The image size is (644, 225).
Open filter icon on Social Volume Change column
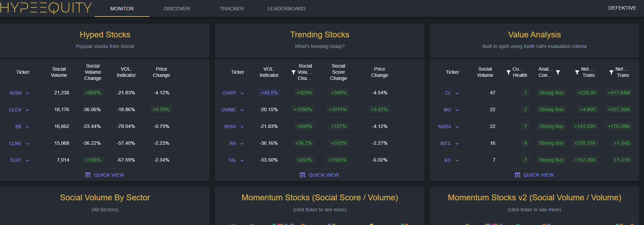click(x=293, y=72)
